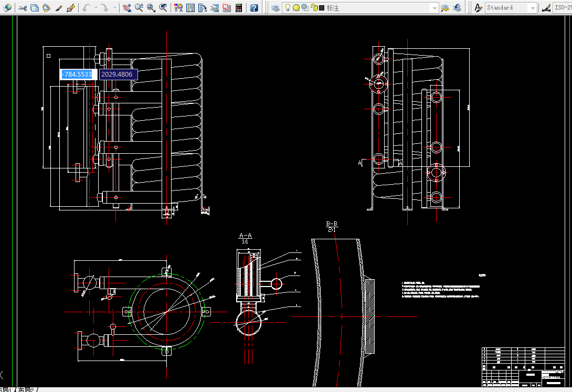Click the Copy icon in toolbar
572x392 pixels.
point(35,8)
